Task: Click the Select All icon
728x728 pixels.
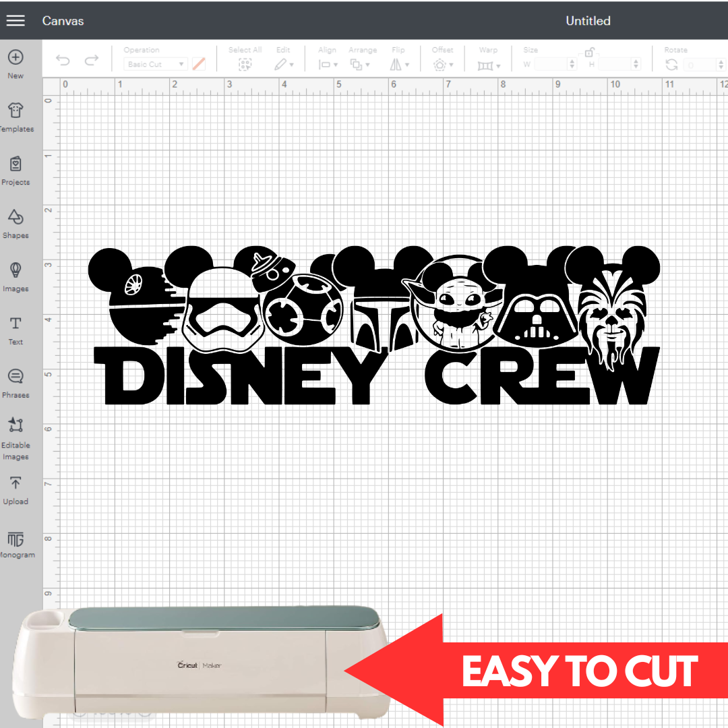Action: coord(245,65)
